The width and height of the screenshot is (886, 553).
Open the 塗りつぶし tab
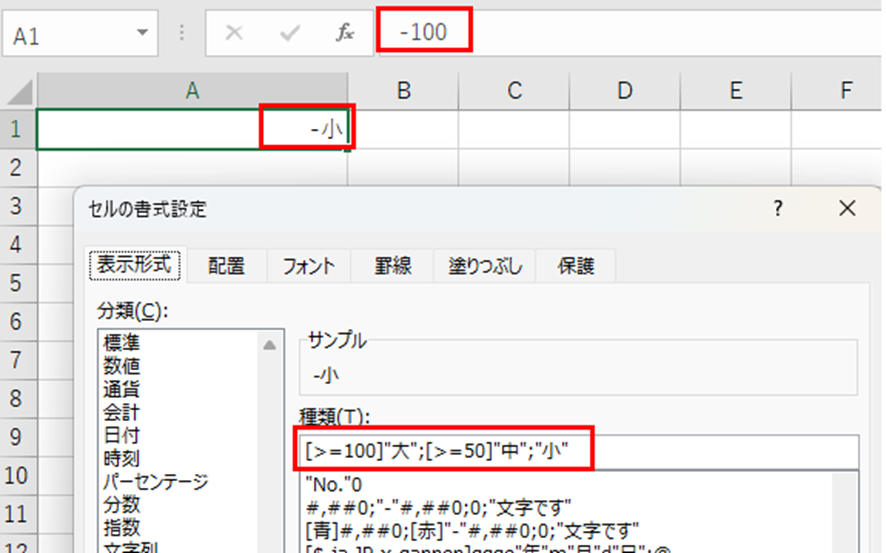[x=484, y=266]
